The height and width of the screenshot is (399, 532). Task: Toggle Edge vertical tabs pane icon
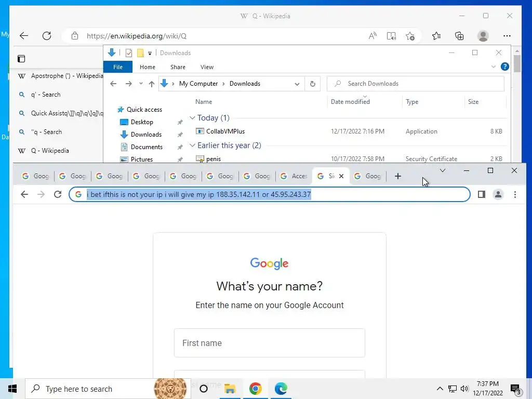pyautogui.click(x=21, y=59)
